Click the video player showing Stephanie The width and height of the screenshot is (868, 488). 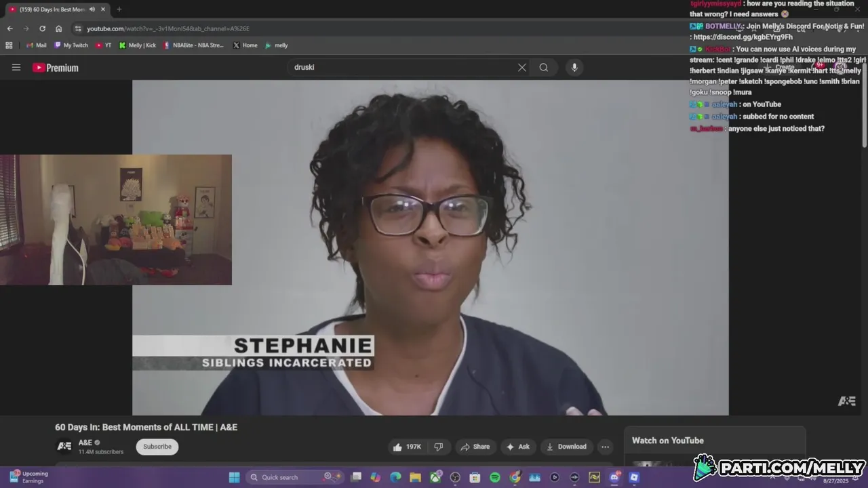pos(430,247)
